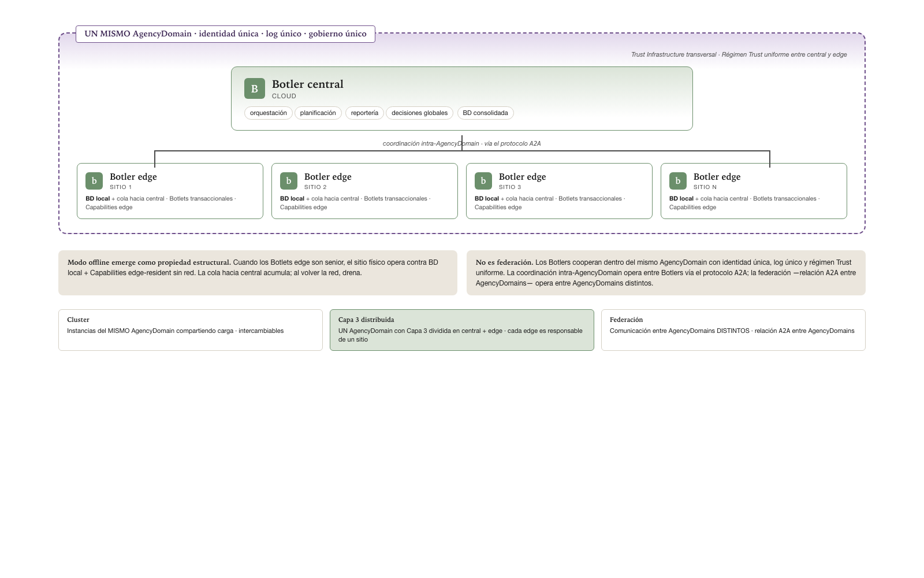
Task: Click the 'coordinación intra-AgencyDomain' connector label
Action: click(x=462, y=144)
